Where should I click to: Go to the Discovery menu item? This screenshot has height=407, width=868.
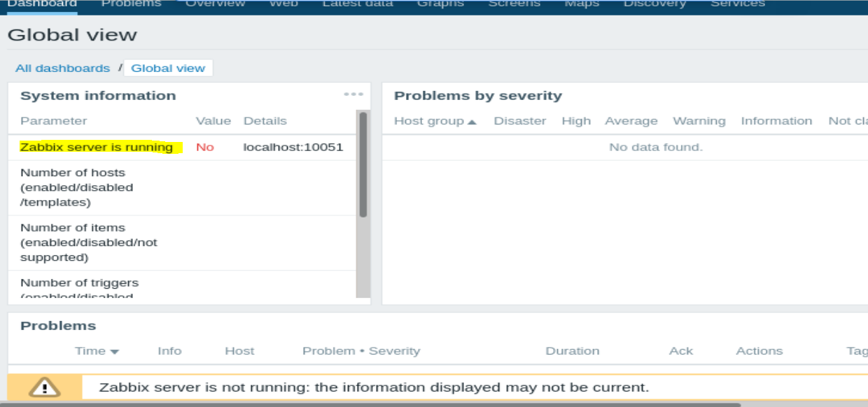pyautogui.click(x=654, y=4)
